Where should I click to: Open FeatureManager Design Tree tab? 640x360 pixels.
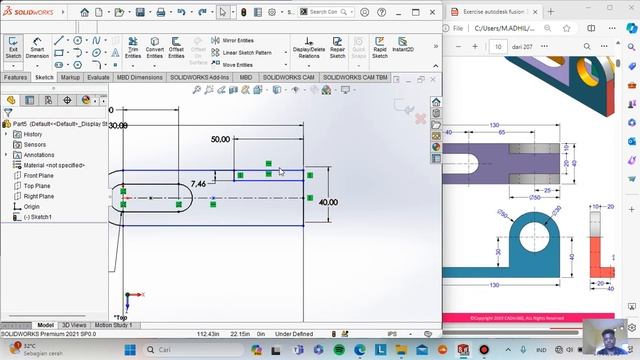[11, 100]
